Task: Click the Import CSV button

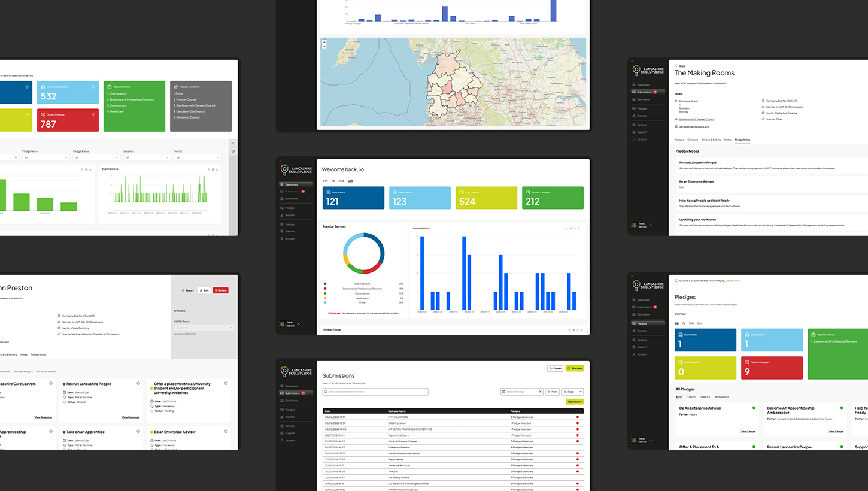Action: (574, 402)
